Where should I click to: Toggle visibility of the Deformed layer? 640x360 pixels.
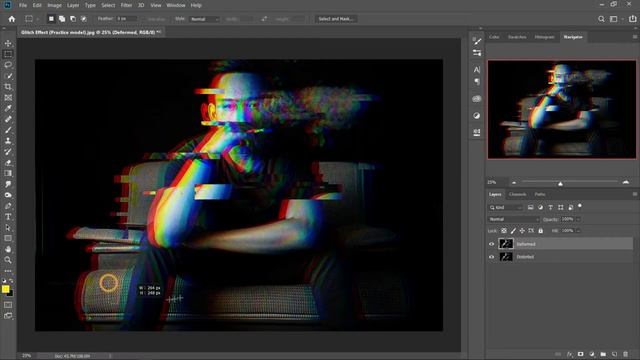coord(491,244)
